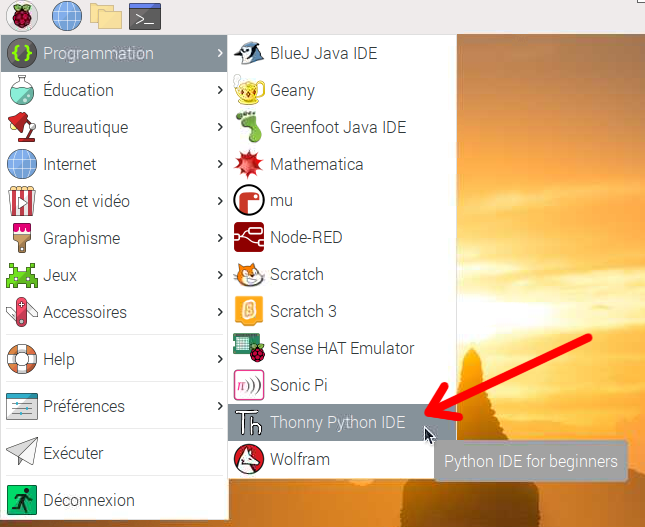
Task: Start mu editor from submenu
Action: click(x=342, y=200)
